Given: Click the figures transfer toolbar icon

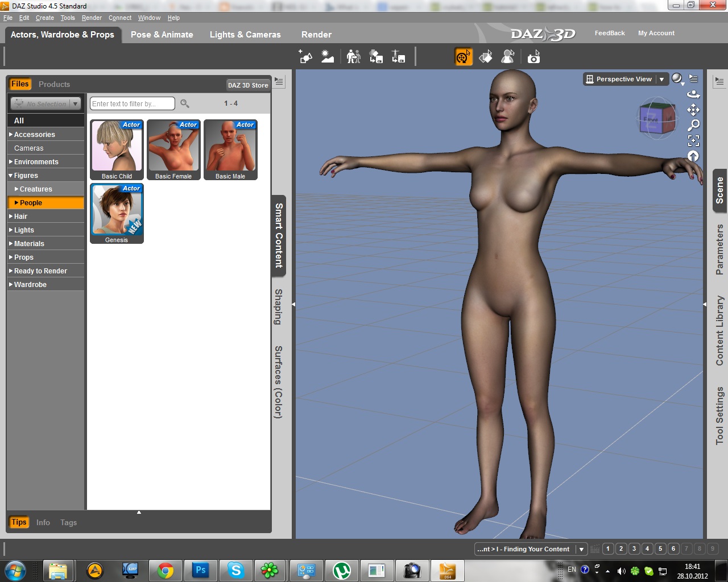Looking at the screenshot, I should (354, 56).
